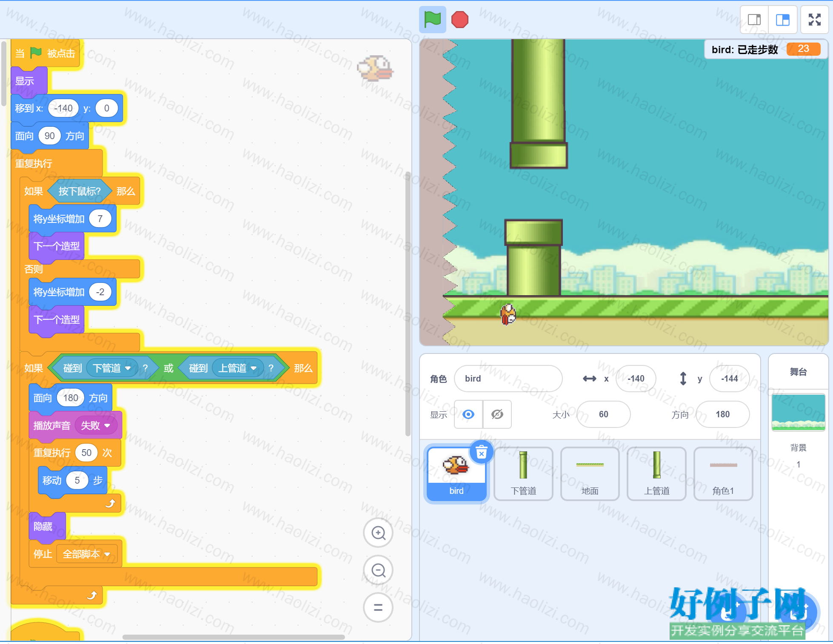Select the 地面 sprite

(x=590, y=474)
